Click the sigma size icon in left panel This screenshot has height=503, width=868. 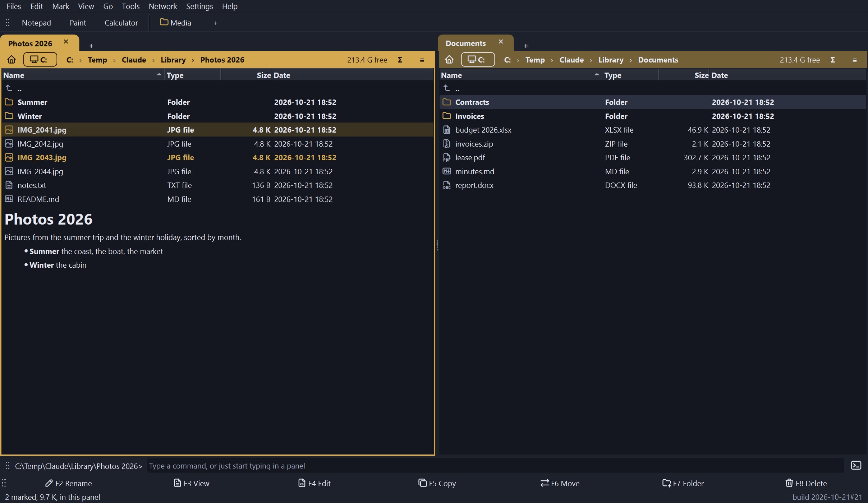pyautogui.click(x=400, y=60)
